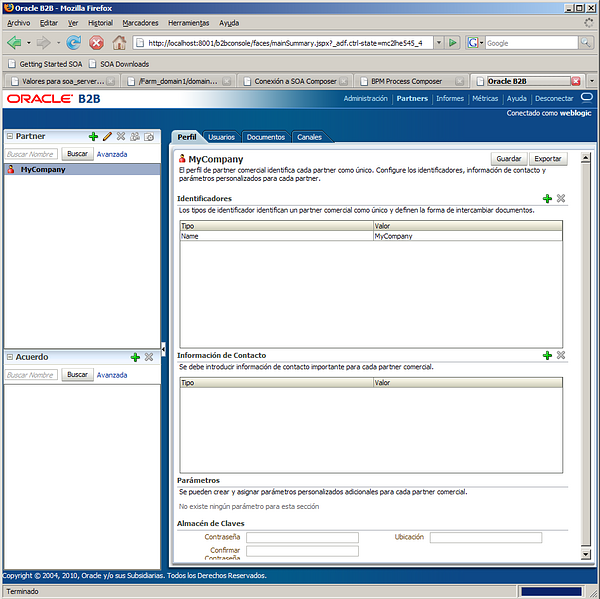Go to Firefox home page icon
Viewport: 600px width, 599px height.
pos(119,43)
